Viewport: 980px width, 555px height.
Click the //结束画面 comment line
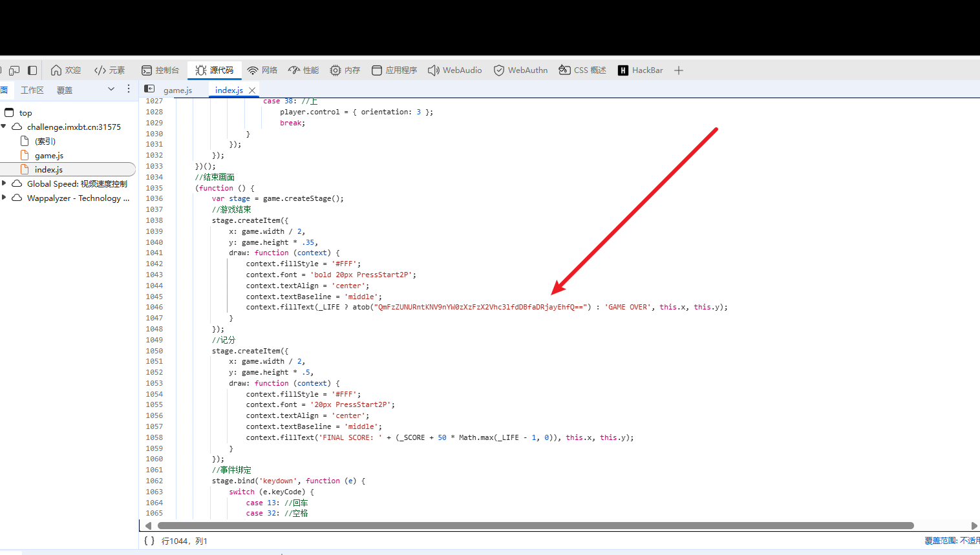click(x=215, y=177)
